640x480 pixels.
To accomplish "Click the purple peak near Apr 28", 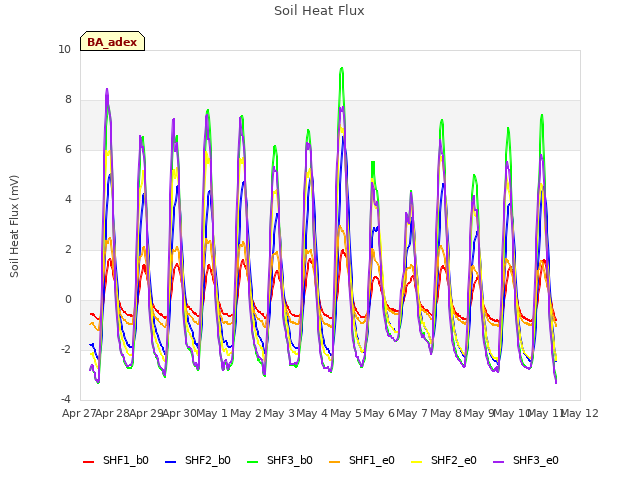I will pos(107,89).
